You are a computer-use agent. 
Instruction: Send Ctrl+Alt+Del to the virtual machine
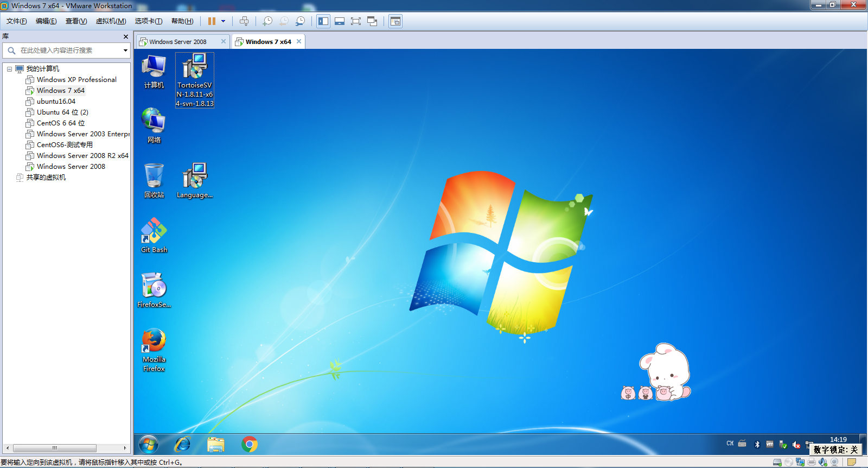click(x=244, y=21)
